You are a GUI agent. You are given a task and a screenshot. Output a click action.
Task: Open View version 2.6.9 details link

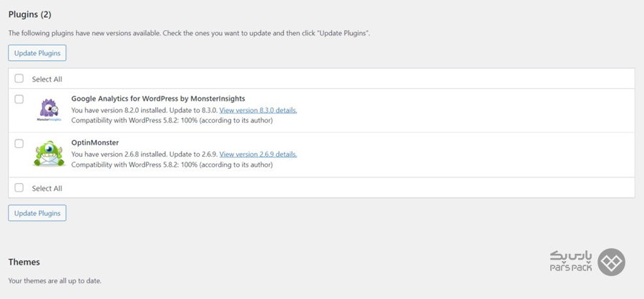258,155
